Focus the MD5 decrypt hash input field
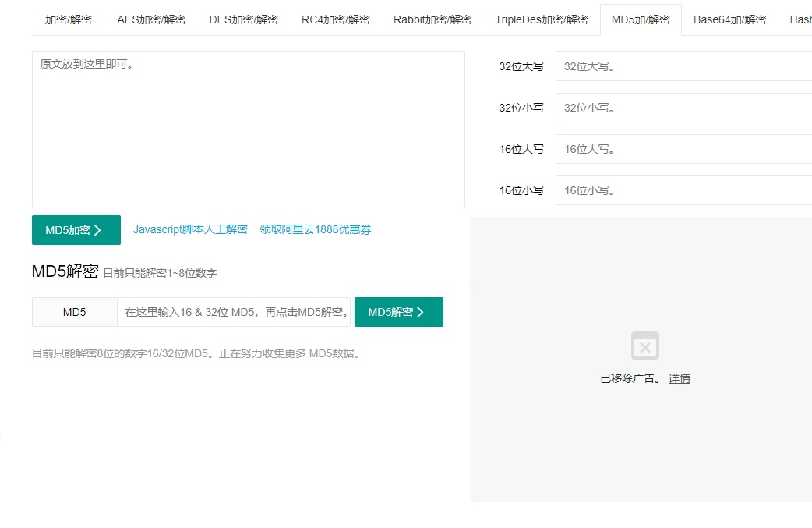 (234, 312)
